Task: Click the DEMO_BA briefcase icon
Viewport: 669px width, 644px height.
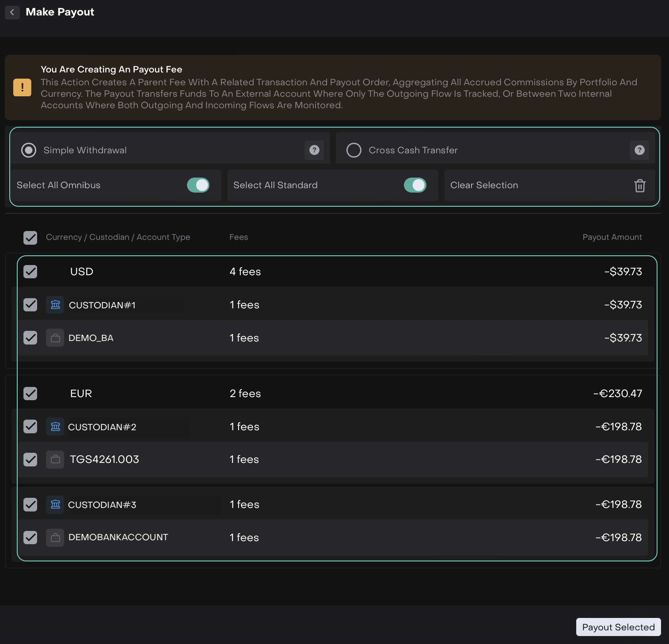Action: point(55,338)
